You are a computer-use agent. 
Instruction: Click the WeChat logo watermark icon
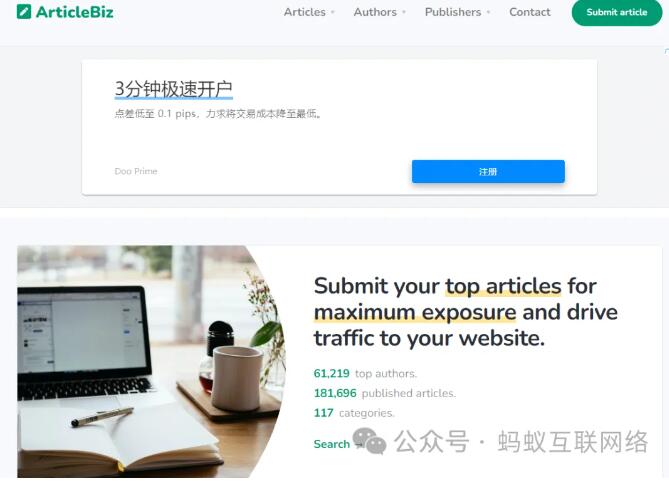pos(369,441)
